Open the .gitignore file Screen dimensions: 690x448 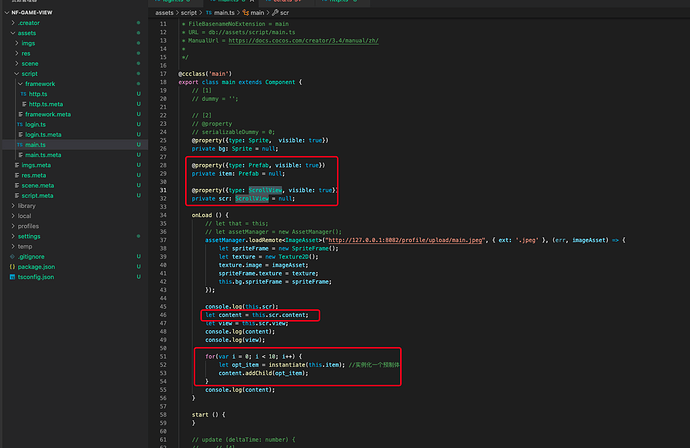32,257
